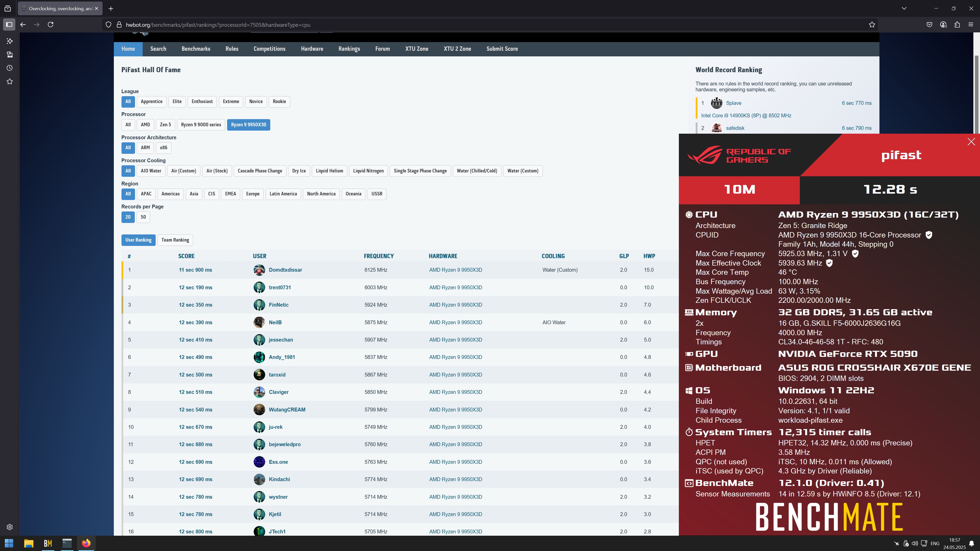Go to the Hardware menu

[x=312, y=49]
